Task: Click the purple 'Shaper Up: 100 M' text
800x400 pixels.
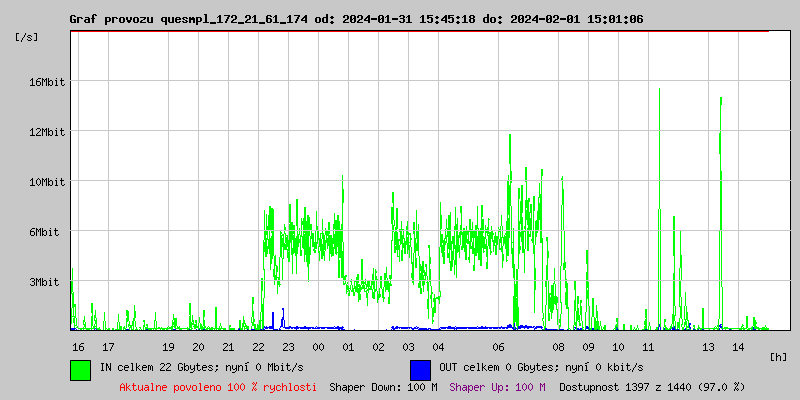Action: pyautogui.click(x=497, y=387)
